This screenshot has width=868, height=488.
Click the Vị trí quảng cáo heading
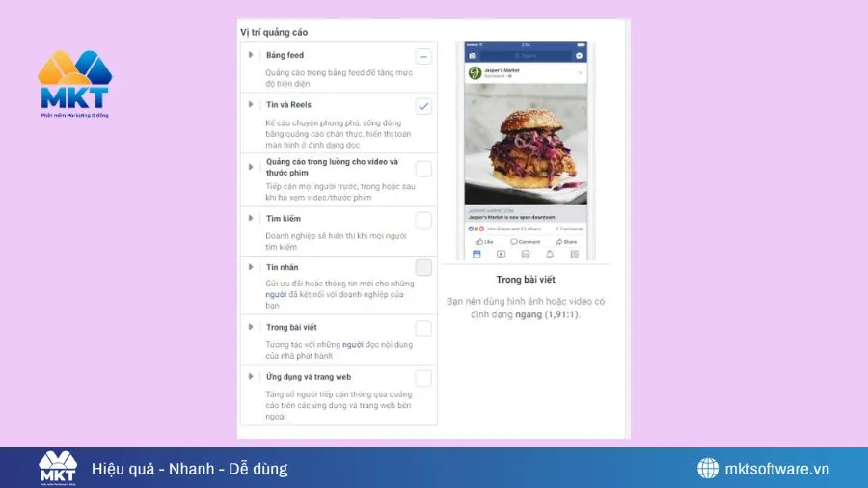[x=274, y=32]
